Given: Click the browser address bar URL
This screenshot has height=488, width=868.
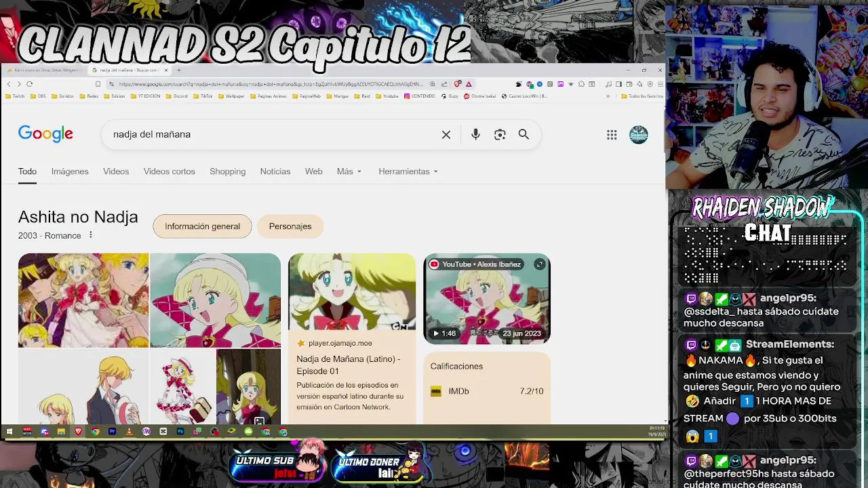Looking at the screenshot, I should click(271, 84).
